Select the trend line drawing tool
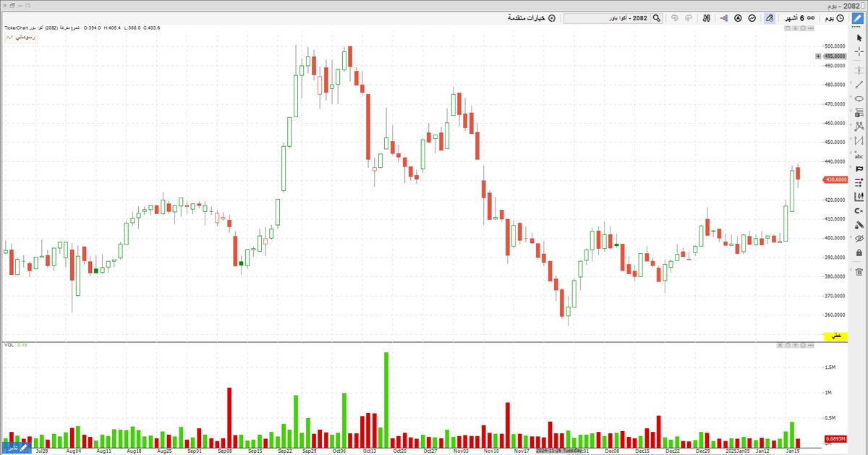 [859, 84]
